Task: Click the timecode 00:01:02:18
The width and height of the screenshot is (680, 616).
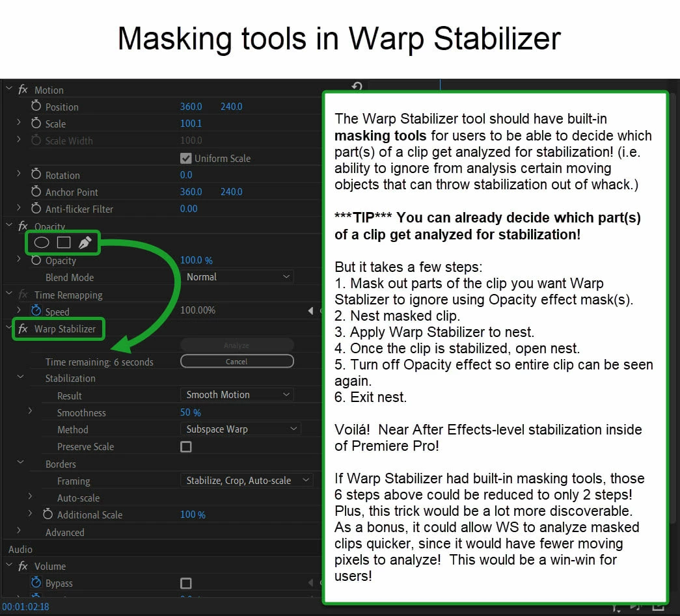Action: point(26,607)
